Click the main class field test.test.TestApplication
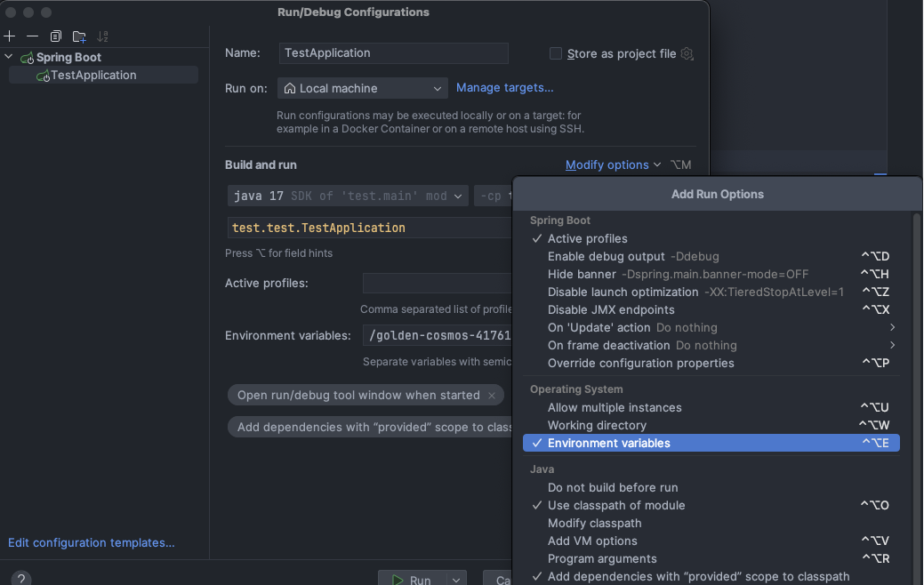924x585 pixels. click(x=370, y=228)
